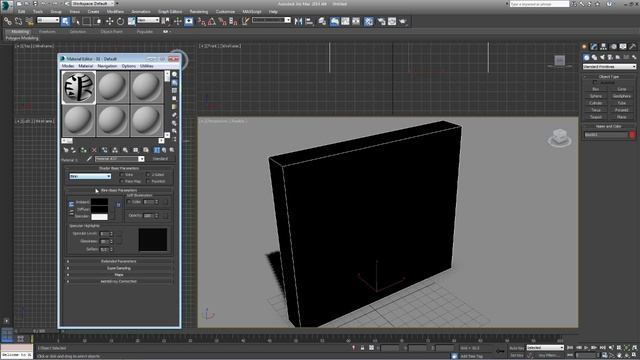Open the Material Editor toolbar icon
640x360 pixels.
[x=369, y=21]
